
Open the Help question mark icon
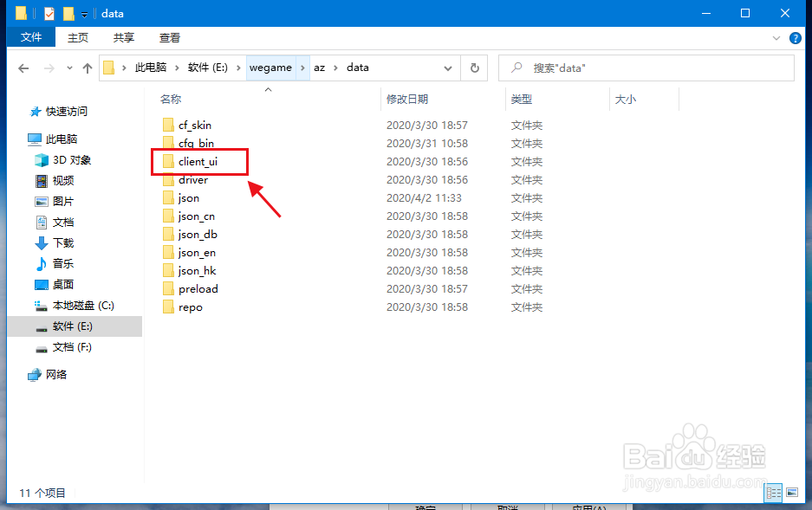(x=795, y=37)
